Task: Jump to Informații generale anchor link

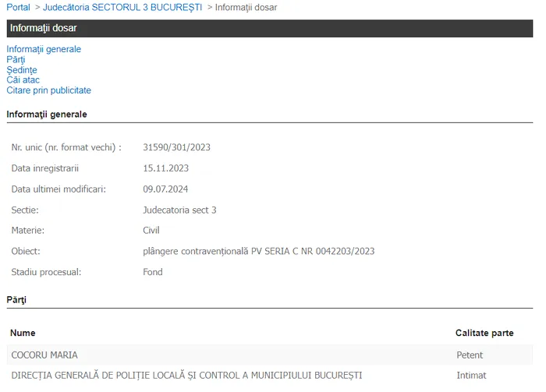Action: 44,49
